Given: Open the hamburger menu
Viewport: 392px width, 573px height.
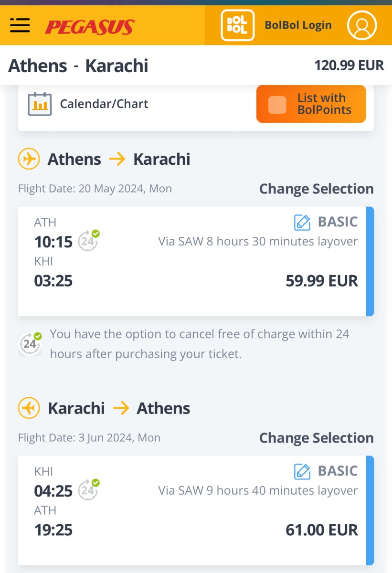Looking at the screenshot, I should (x=20, y=25).
